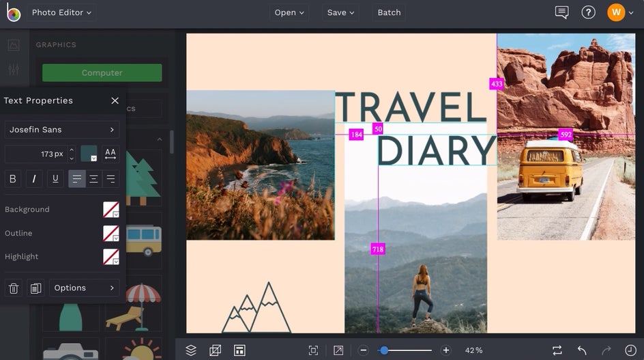This screenshot has width=644, height=360.
Task: Duplicate the text layer icon
Action: point(35,288)
